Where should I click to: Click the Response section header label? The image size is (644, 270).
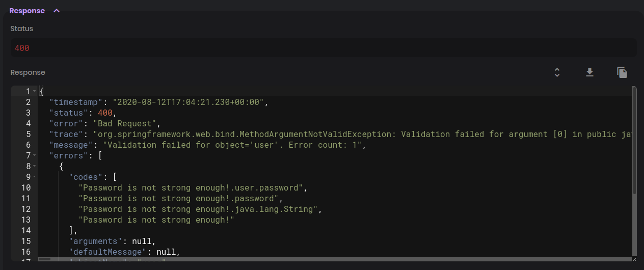(27, 11)
